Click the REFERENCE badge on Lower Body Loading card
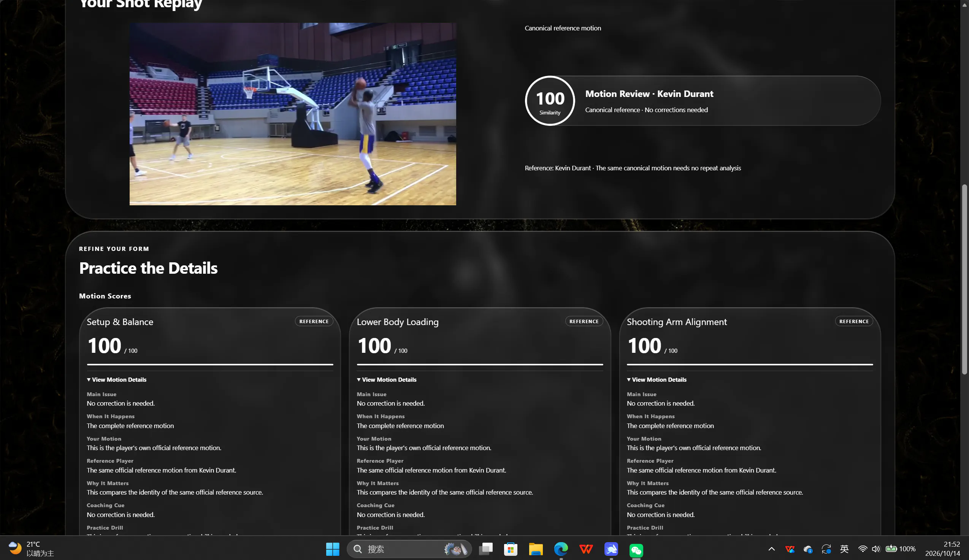The image size is (969, 560). (x=584, y=321)
